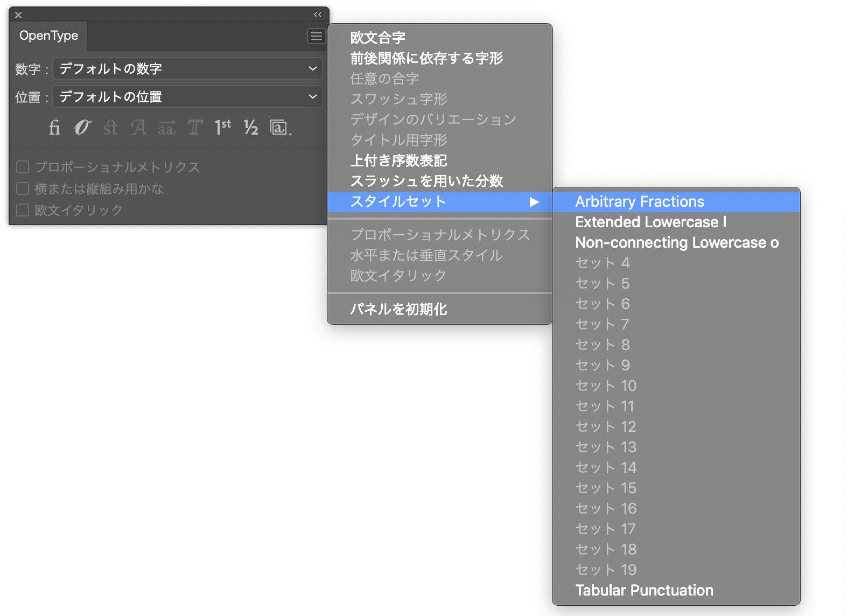Toggle the ordinals (1st) icon

[x=223, y=127]
